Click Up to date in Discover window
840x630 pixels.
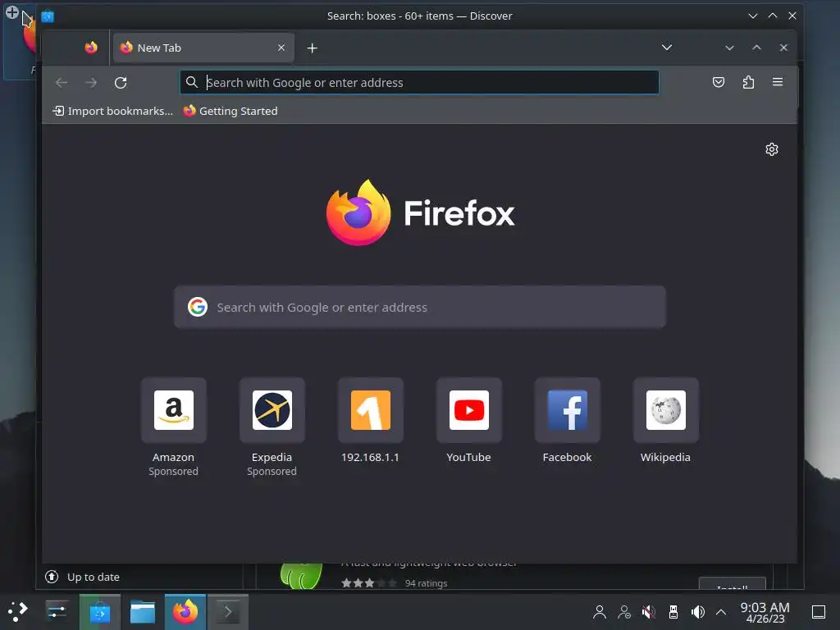point(83,577)
